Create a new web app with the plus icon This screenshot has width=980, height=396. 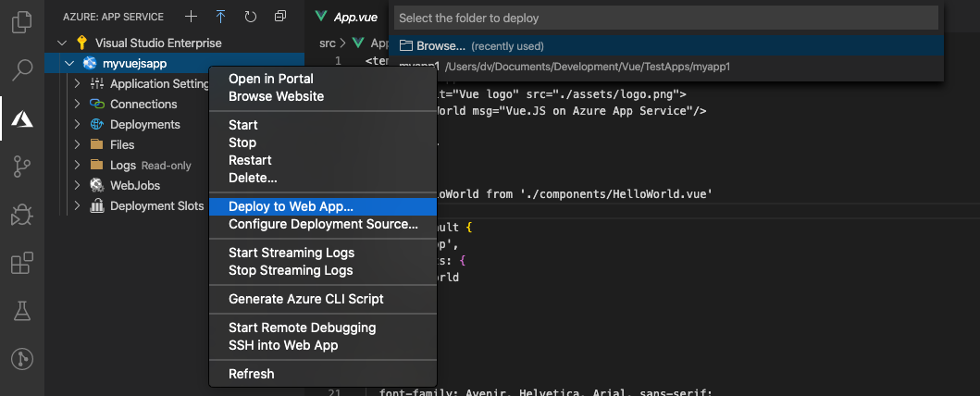[192, 17]
